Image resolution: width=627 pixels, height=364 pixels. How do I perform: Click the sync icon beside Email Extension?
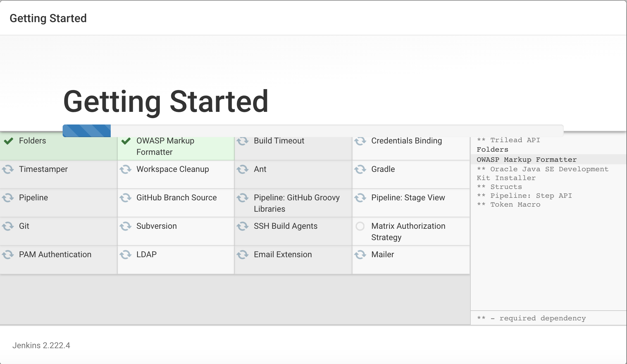coord(243,255)
